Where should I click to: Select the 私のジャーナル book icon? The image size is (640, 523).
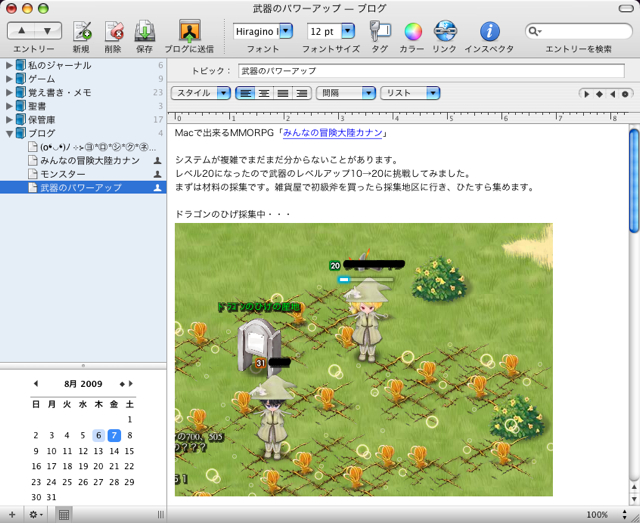(21, 65)
